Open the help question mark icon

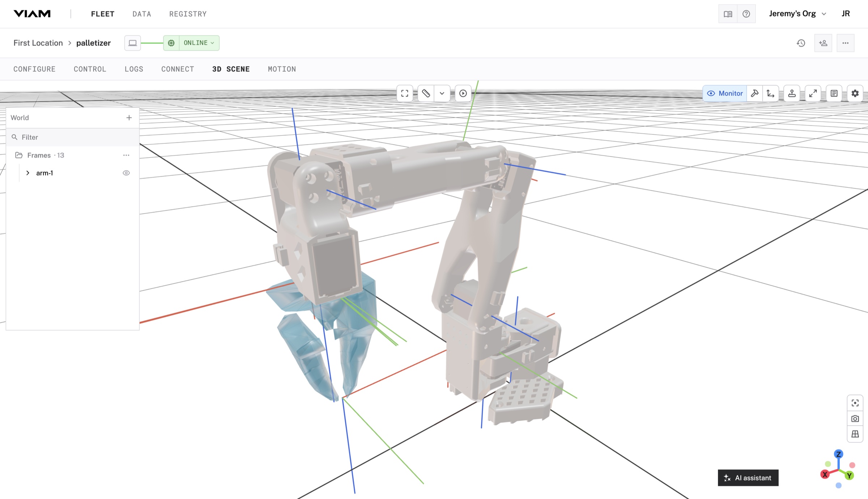click(x=746, y=14)
